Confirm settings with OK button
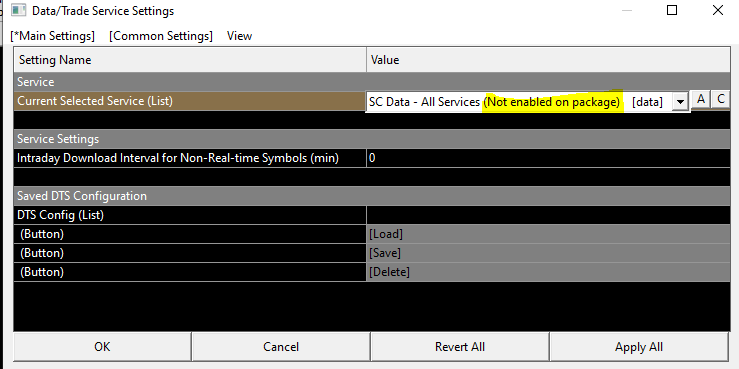The image size is (739, 369). pyautogui.click(x=102, y=347)
